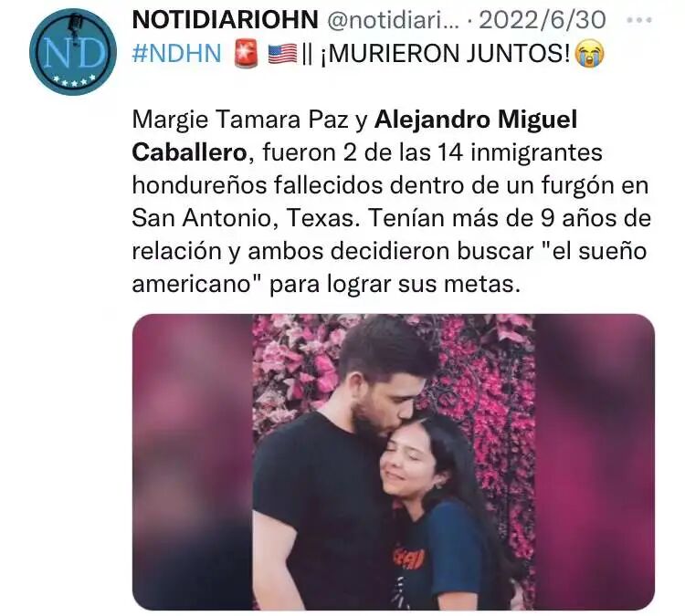Image resolution: width=685 pixels, height=616 pixels.
Task: Click the blurred left side of the photo
Action: point(193,462)
